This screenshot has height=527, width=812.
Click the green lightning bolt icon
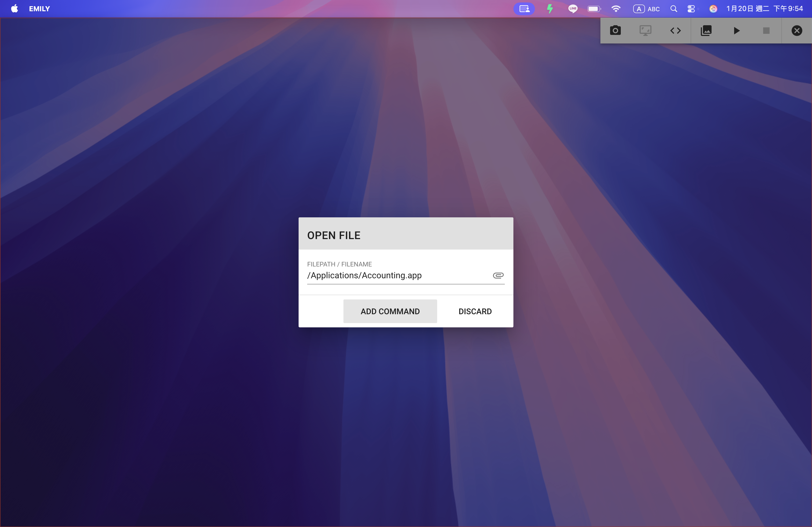[550, 9]
